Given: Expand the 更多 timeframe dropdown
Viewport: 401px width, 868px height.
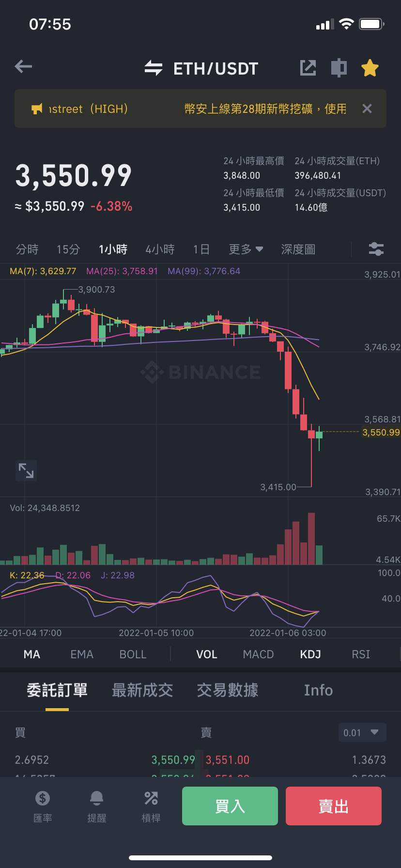Looking at the screenshot, I should pos(246,249).
